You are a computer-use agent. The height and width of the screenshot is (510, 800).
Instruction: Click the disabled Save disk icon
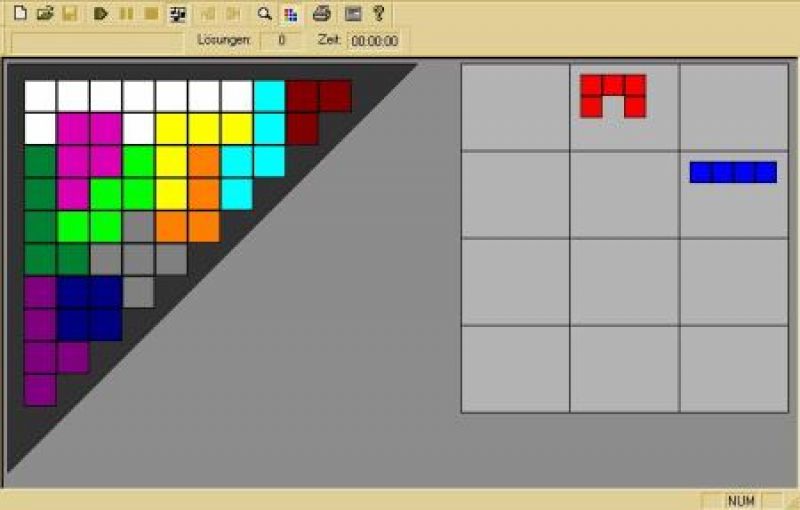tap(69, 14)
